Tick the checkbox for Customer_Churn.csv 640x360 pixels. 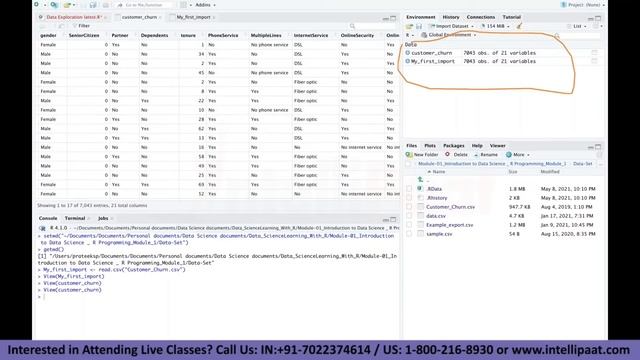409,207
